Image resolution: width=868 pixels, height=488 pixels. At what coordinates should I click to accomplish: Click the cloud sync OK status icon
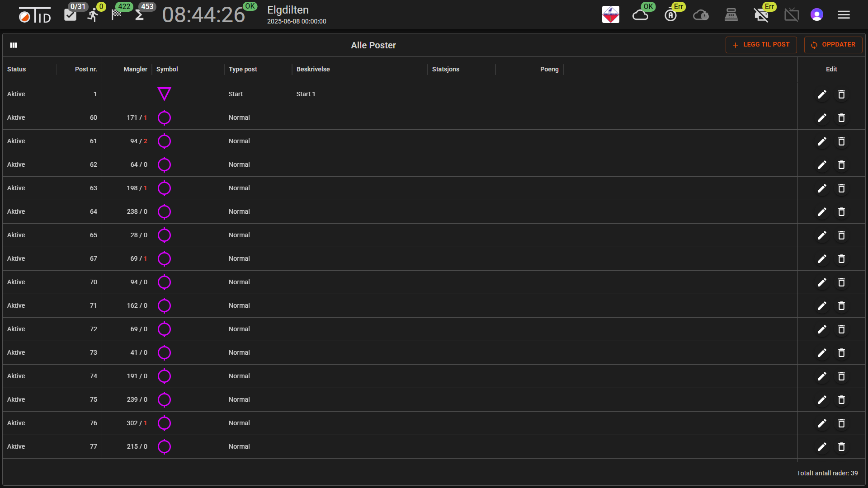641,15
